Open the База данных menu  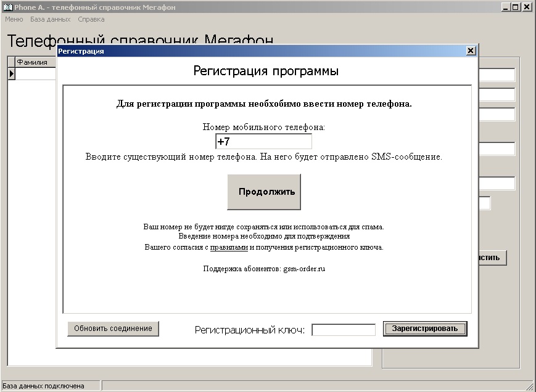(x=50, y=20)
